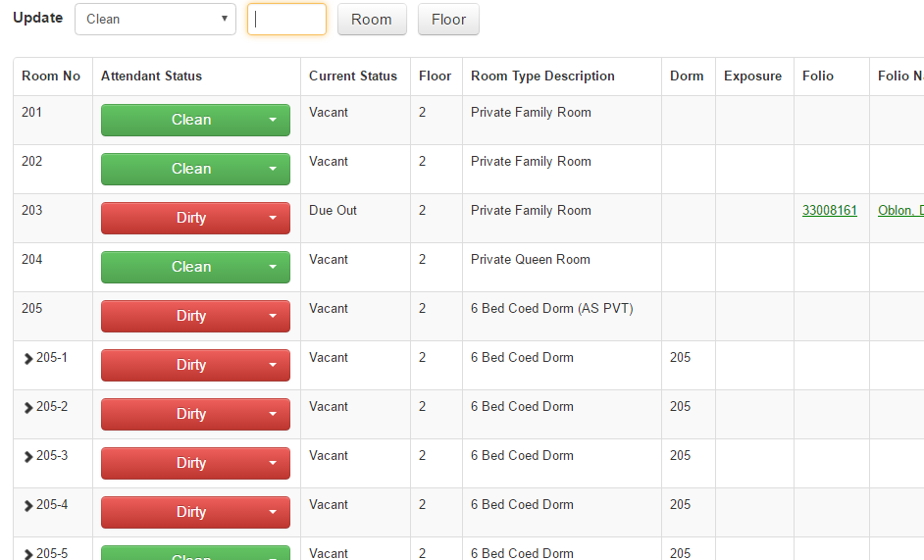This screenshot has width=924, height=560.
Task: Open room 201 Clean status dropdown
Action: pyautogui.click(x=195, y=120)
